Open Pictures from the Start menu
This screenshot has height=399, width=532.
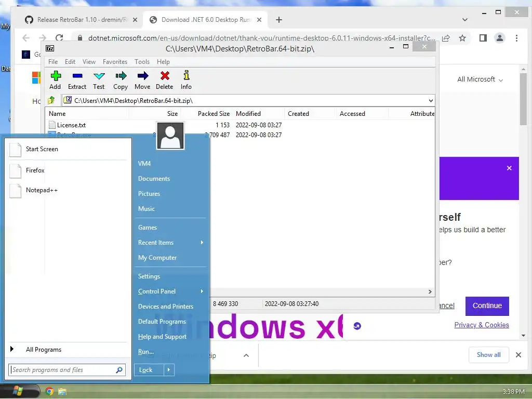[x=149, y=194]
